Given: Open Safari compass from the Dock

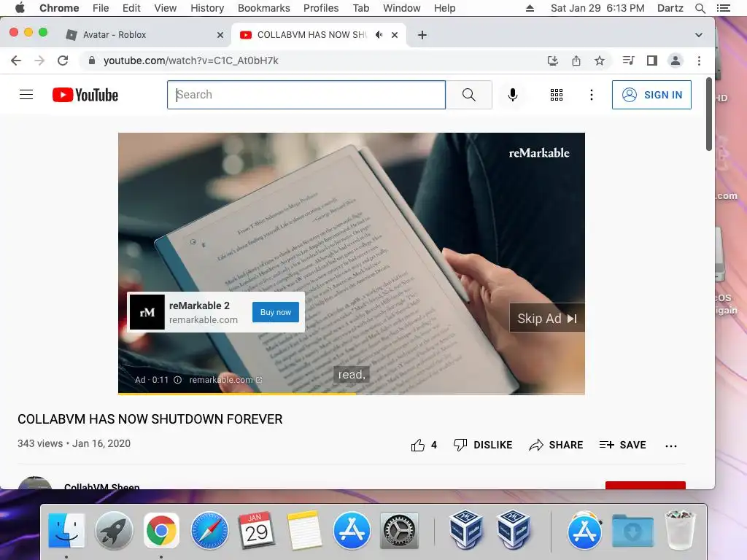Looking at the screenshot, I should (x=209, y=530).
